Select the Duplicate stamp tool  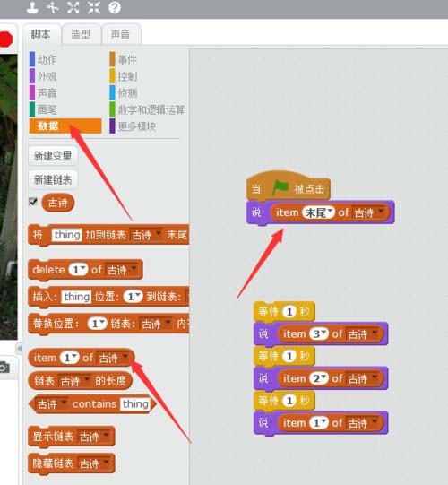tap(32, 8)
